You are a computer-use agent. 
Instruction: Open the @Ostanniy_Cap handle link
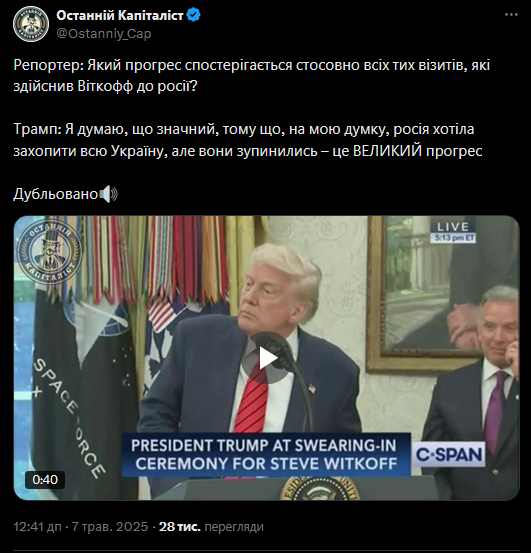coord(104,34)
